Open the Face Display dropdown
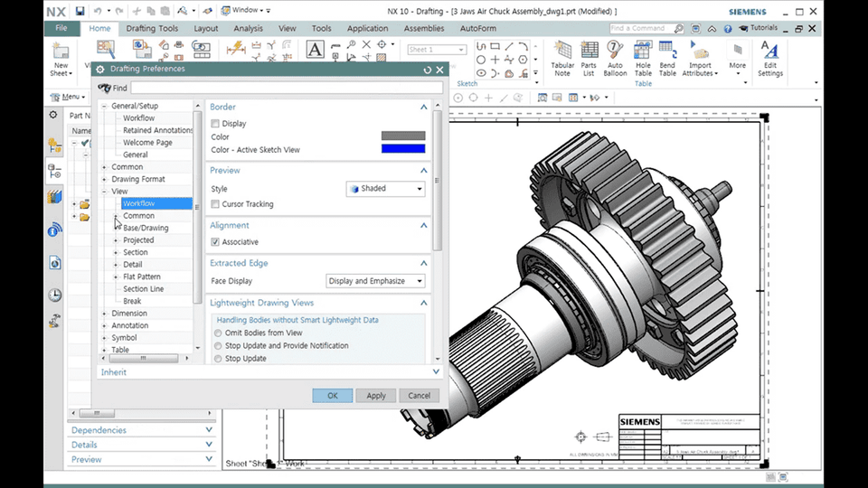The width and height of the screenshot is (868, 488). click(x=375, y=281)
